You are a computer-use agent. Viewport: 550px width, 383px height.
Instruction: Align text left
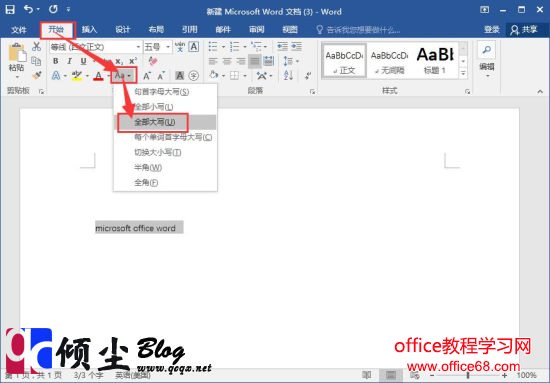(213, 61)
